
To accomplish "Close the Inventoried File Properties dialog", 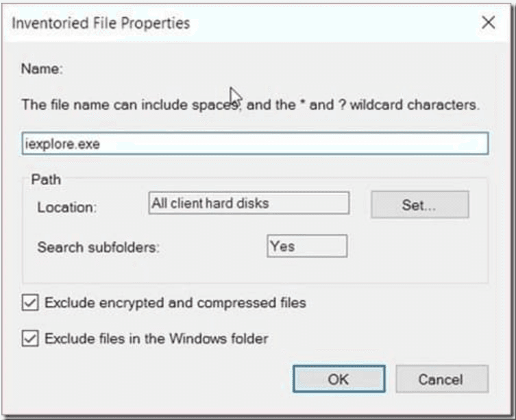I will (x=488, y=23).
